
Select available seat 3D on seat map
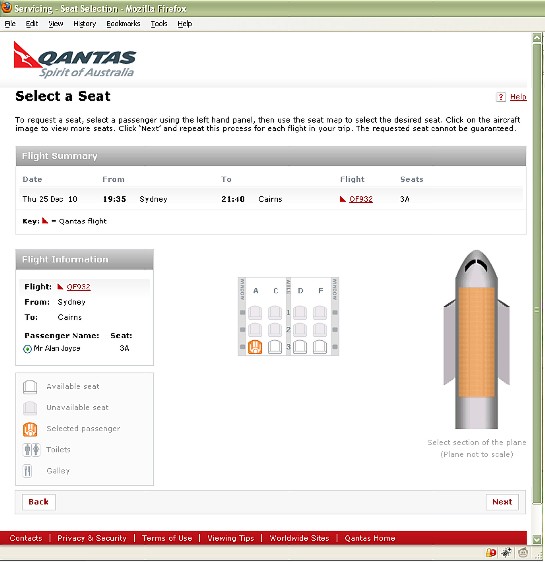300,347
